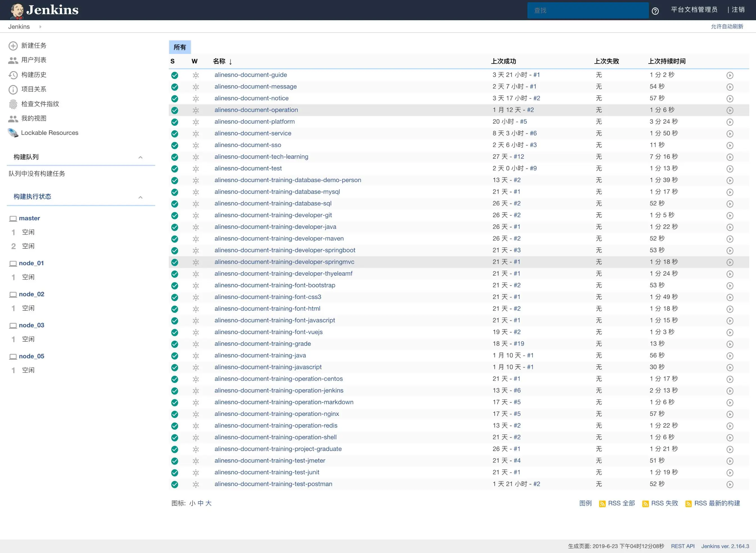Click the Lockable Resources icon

click(13, 133)
